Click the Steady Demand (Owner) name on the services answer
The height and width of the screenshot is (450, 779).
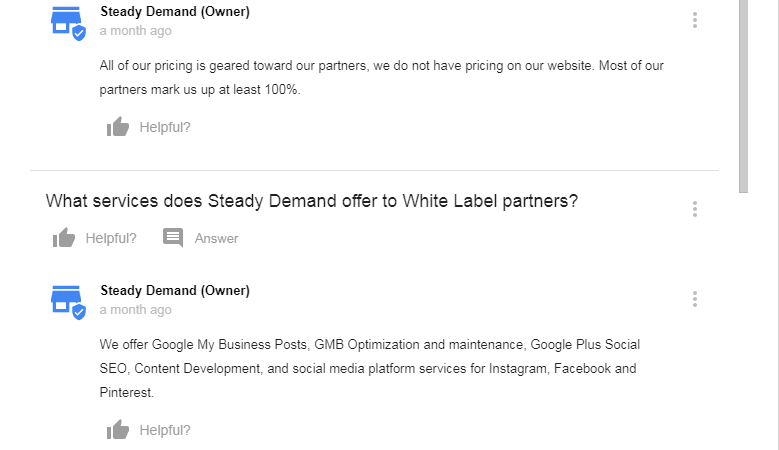click(175, 290)
